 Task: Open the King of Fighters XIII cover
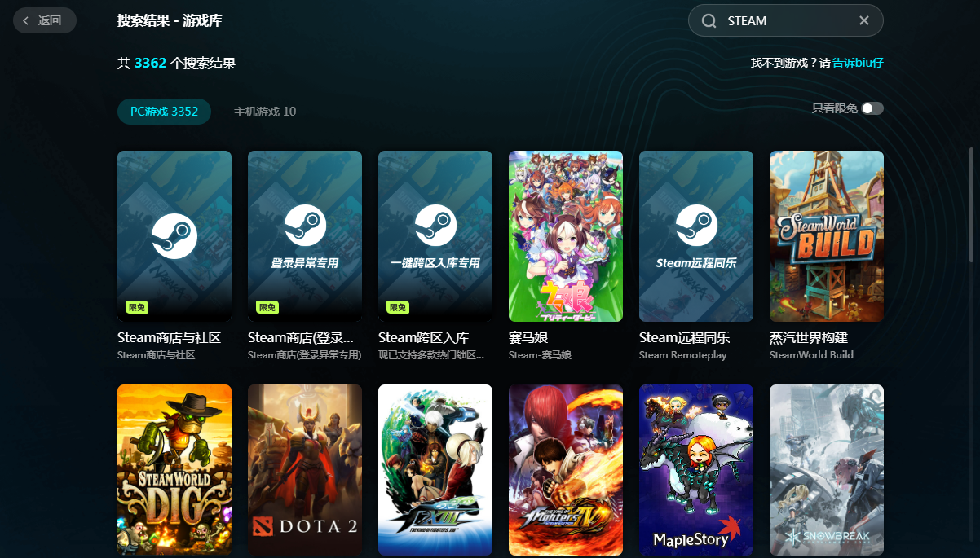(435, 470)
